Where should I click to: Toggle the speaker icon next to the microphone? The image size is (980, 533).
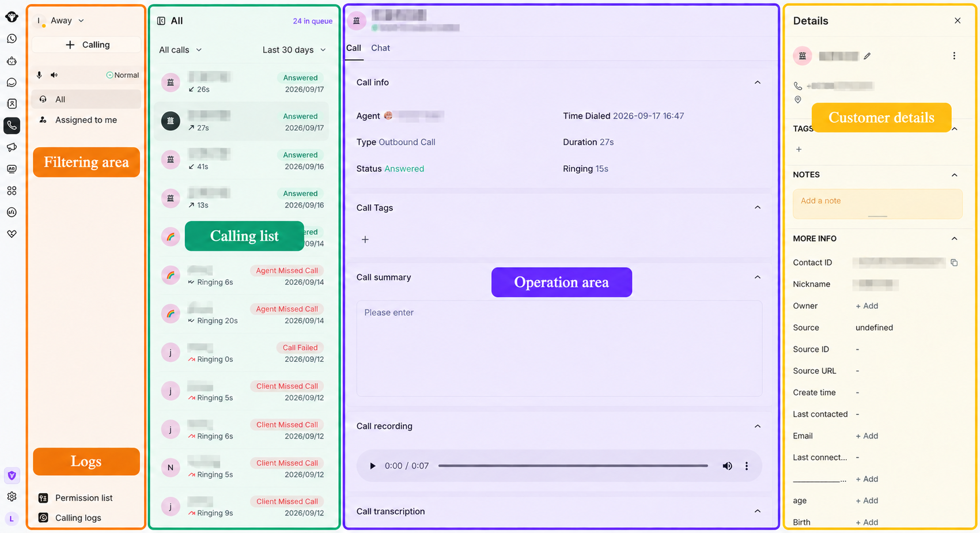[x=54, y=75]
